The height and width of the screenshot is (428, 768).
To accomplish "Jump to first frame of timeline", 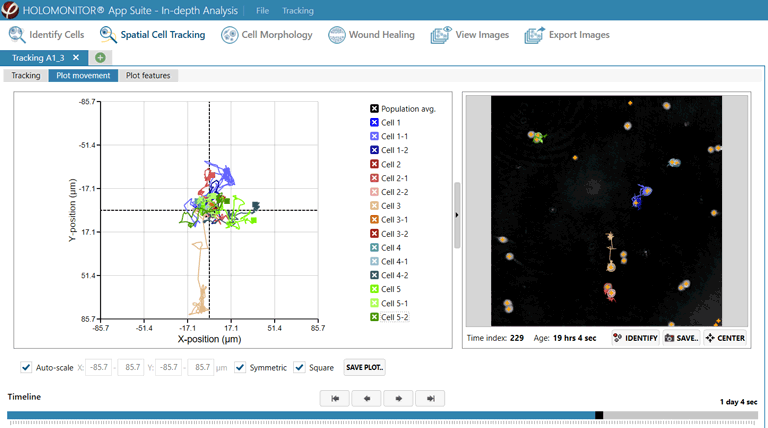I will tap(335, 399).
